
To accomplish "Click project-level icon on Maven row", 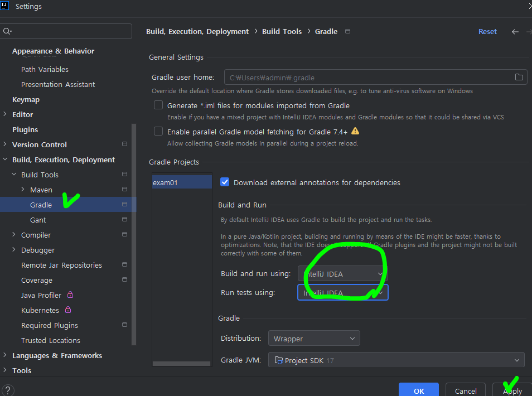I will [124, 189].
